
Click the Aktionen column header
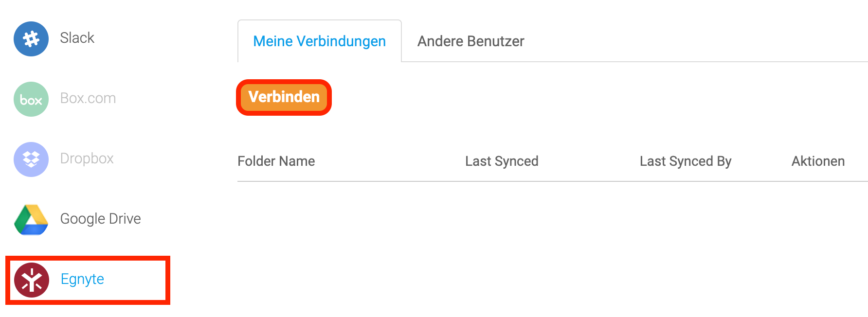[x=818, y=161]
